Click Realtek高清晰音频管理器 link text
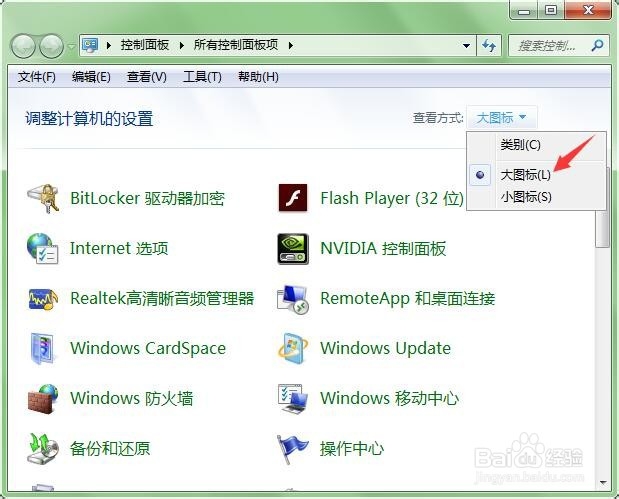 tap(162, 298)
